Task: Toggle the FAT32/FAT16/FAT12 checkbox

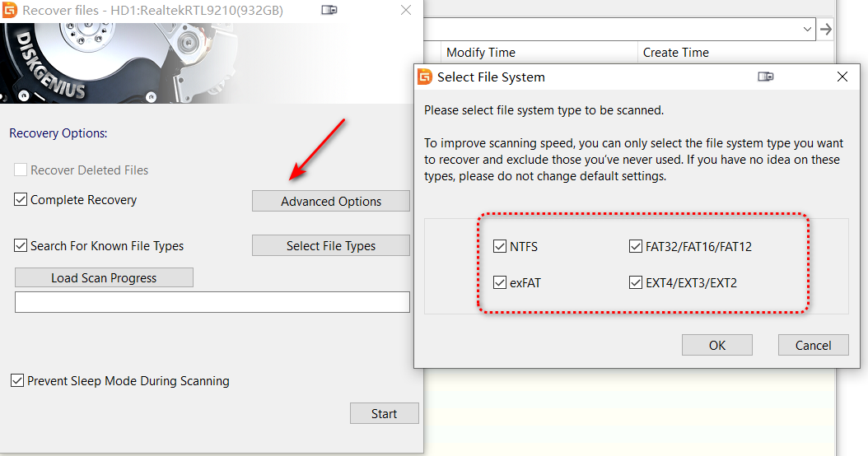Action: click(635, 246)
